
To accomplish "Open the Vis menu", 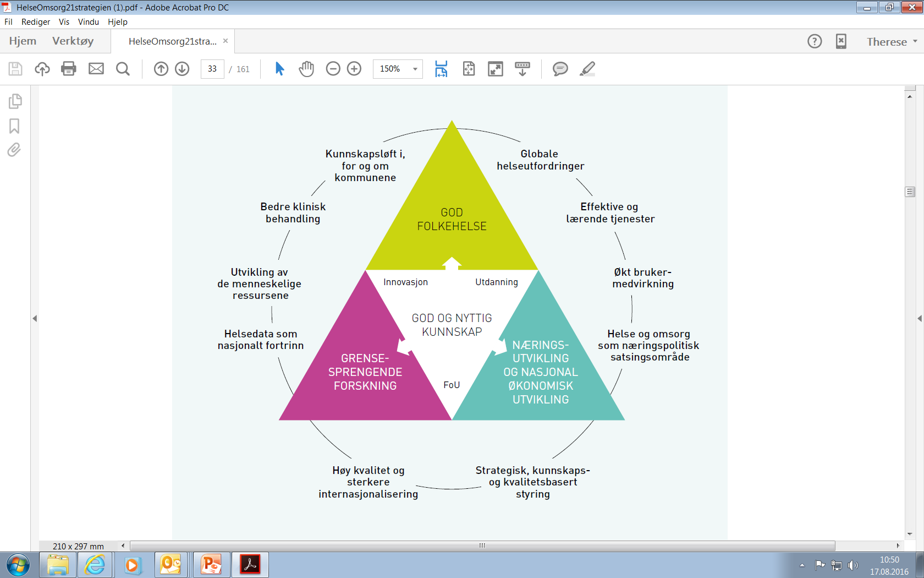I will pyautogui.click(x=64, y=22).
